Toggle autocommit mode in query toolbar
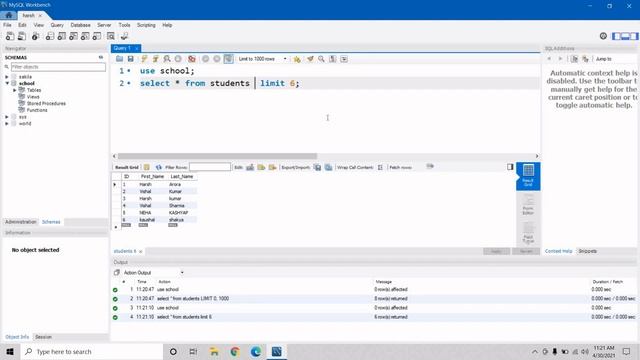The width and height of the screenshot is (640, 360). tap(228, 59)
